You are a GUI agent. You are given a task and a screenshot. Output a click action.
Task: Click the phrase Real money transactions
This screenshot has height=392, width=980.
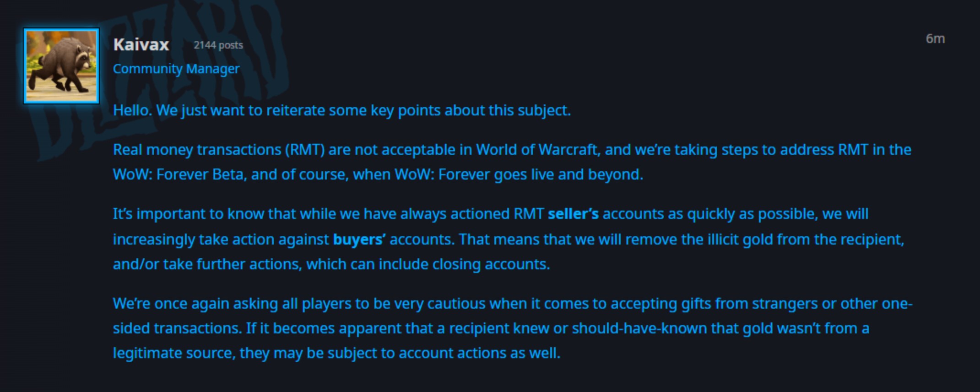197,150
